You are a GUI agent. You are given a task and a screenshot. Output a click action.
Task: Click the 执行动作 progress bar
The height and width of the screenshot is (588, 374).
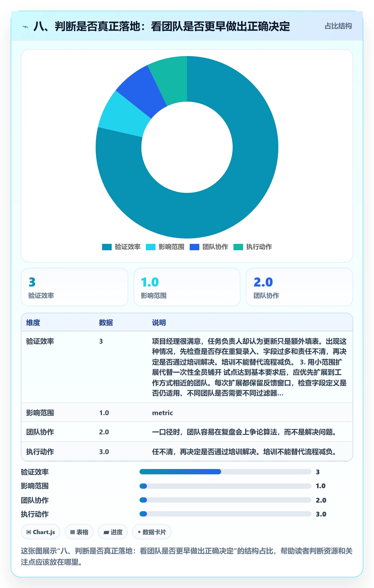coord(225,514)
